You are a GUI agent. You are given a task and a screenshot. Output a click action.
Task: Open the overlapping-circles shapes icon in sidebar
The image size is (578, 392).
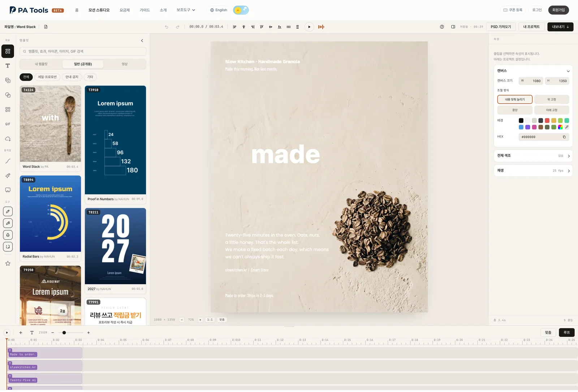tap(8, 95)
